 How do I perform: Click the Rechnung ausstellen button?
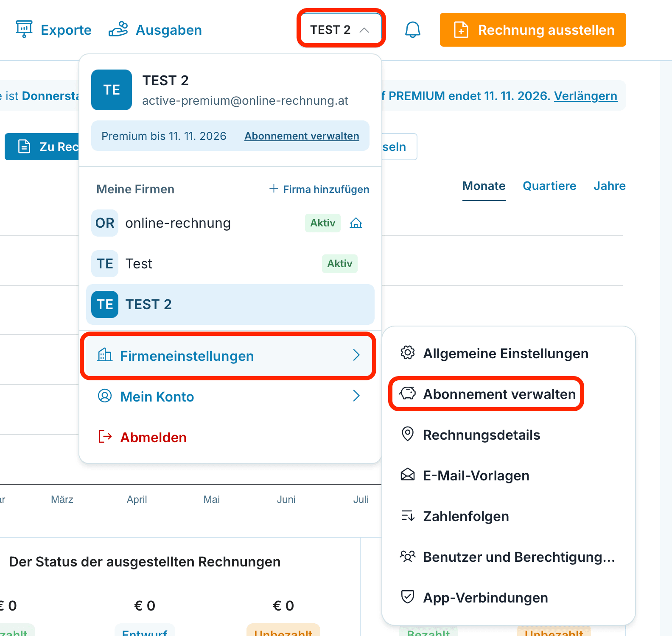point(533,30)
